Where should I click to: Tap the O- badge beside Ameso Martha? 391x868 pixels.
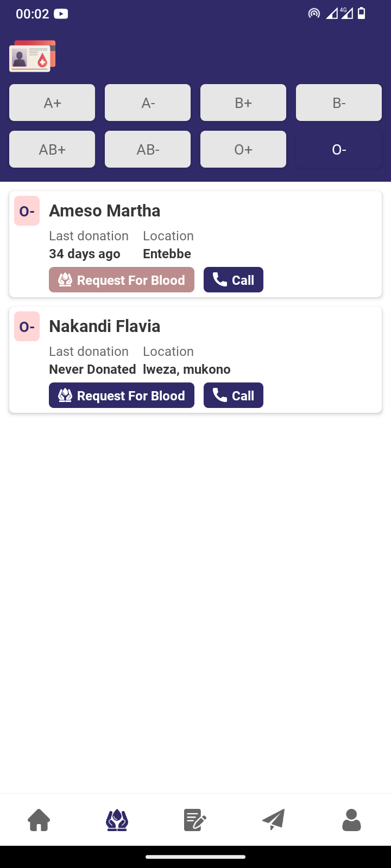(x=27, y=211)
